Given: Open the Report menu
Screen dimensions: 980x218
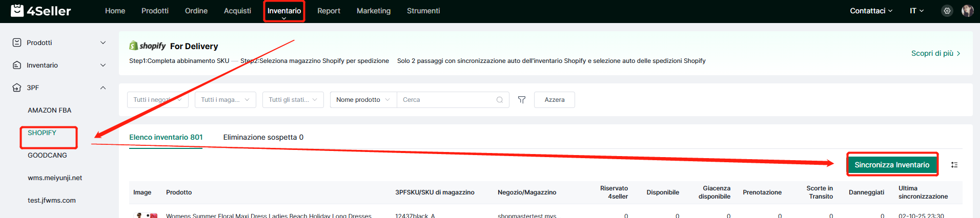Looking at the screenshot, I should tap(329, 11).
